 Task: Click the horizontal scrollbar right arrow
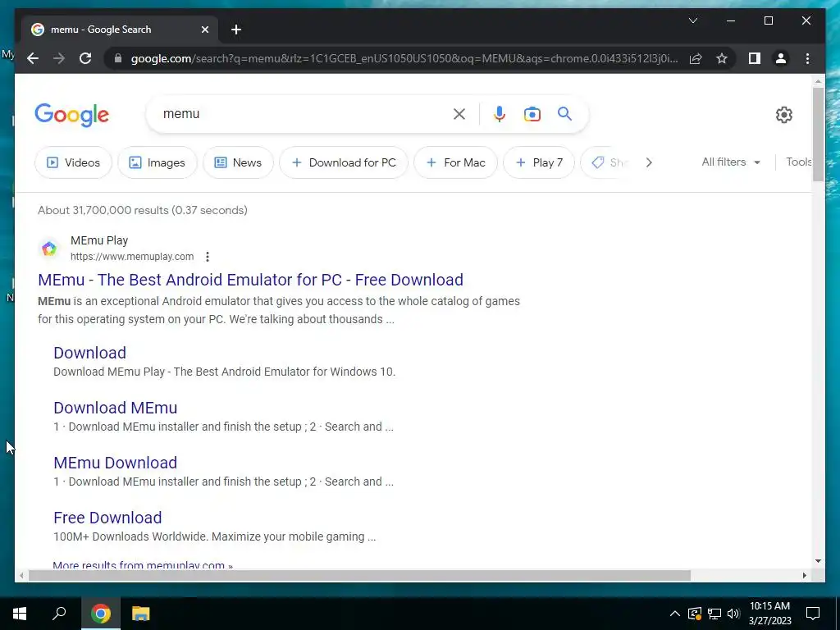click(x=804, y=575)
